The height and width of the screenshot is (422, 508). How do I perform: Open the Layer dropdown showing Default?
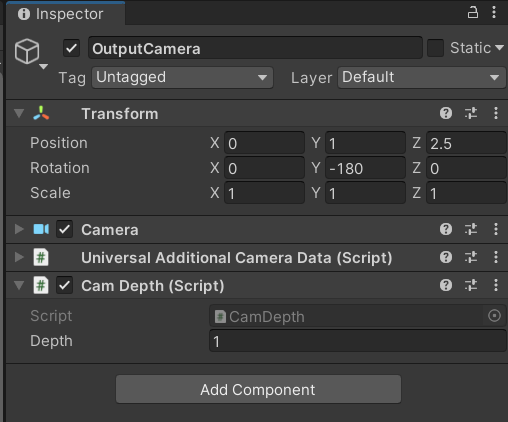pos(421,77)
